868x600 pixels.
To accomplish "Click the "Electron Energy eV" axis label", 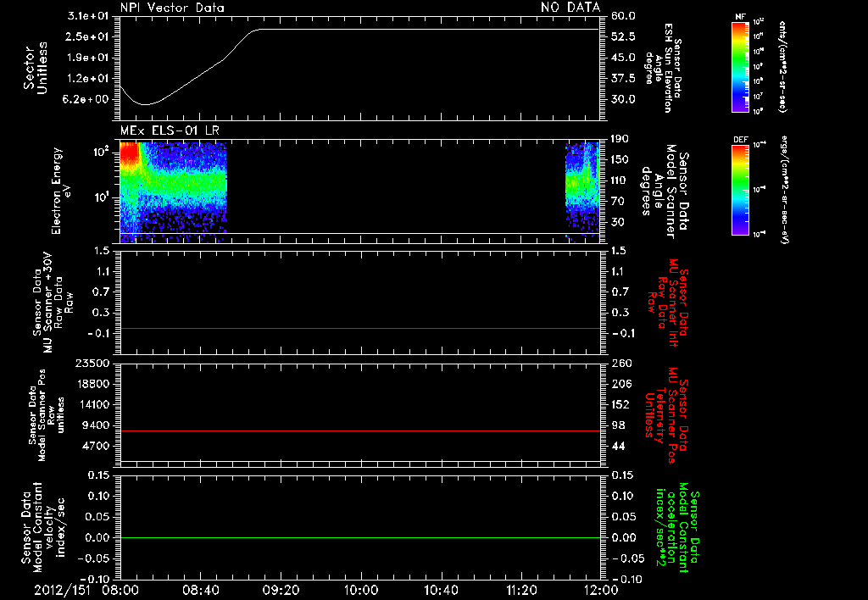I will (61, 191).
